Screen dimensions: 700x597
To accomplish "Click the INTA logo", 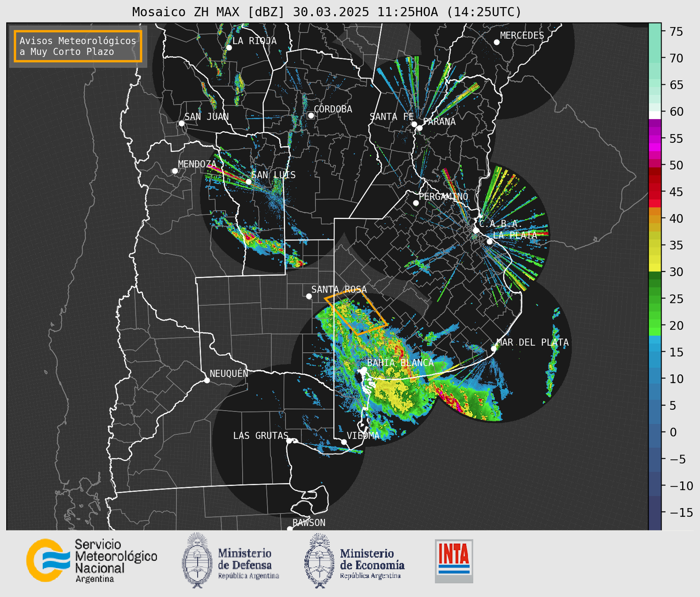I will [x=454, y=561].
